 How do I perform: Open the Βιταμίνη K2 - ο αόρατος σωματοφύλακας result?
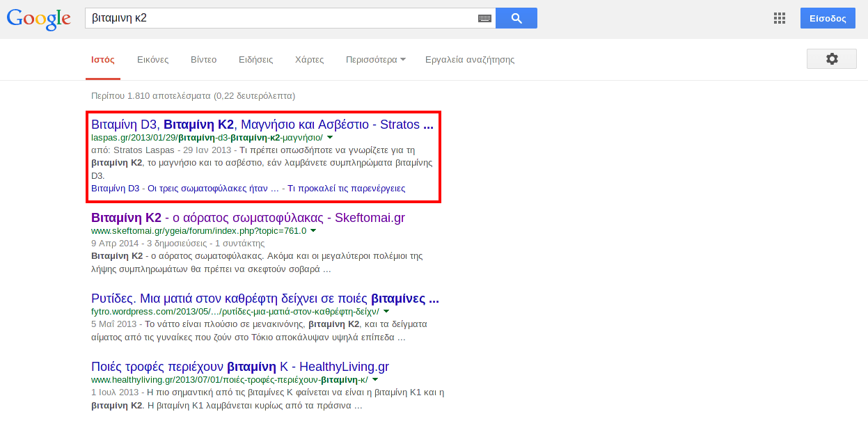248,218
